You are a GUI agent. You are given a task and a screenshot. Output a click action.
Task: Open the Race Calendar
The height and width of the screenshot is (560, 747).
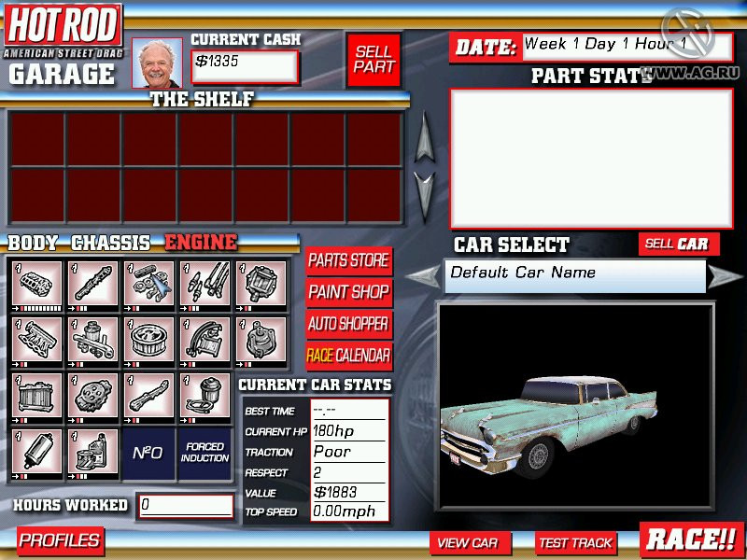click(348, 356)
